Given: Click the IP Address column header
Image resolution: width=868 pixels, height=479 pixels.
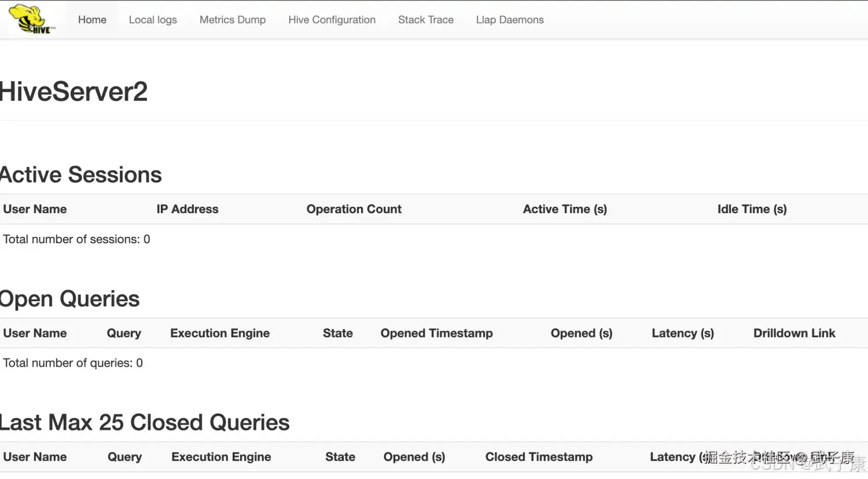Looking at the screenshot, I should pos(187,209).
